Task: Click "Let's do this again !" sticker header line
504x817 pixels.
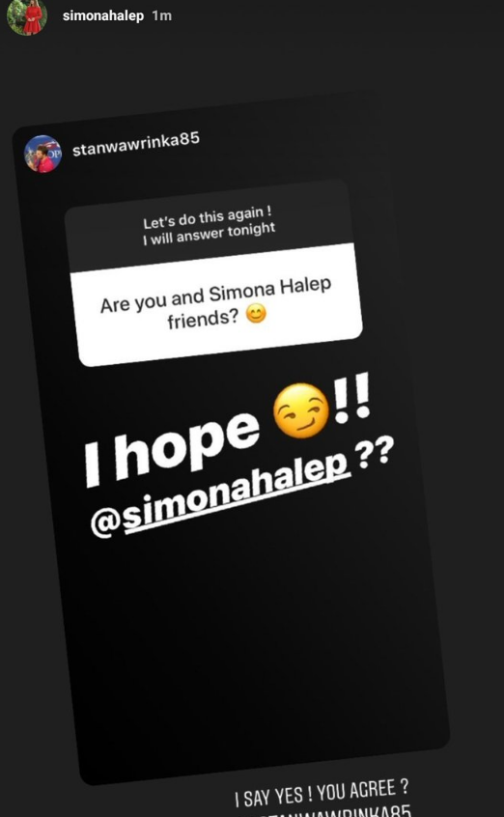Action: [208, 217]
